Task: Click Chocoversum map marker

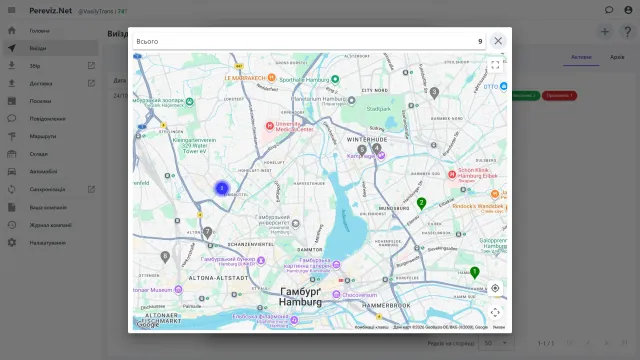Action: point(336,294)
